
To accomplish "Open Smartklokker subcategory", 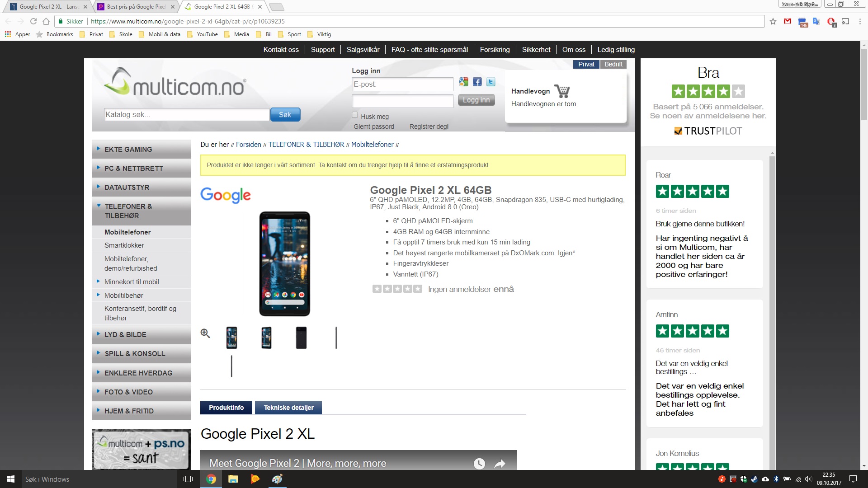I will pos(124,245).
